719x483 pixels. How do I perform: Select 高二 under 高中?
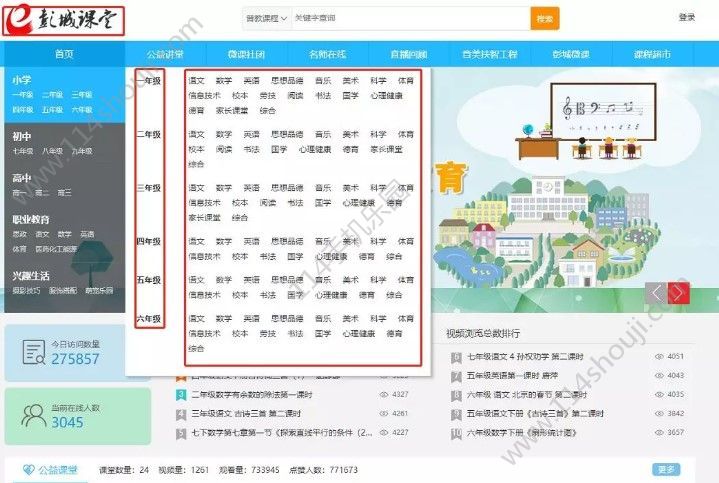point(42,193)
